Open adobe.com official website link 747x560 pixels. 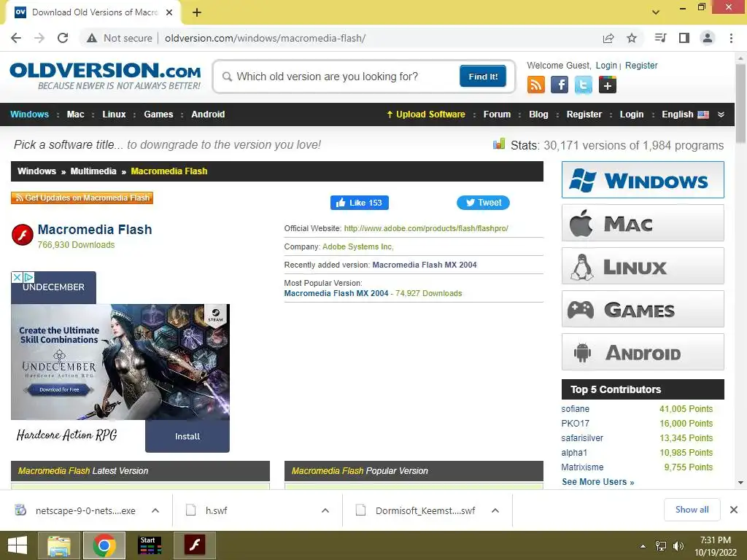point(426,228)
